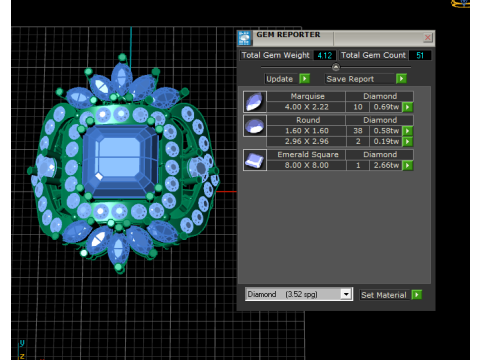
Task: Select the center emerald-cut gem in the viewport
Action: point(120,162)
